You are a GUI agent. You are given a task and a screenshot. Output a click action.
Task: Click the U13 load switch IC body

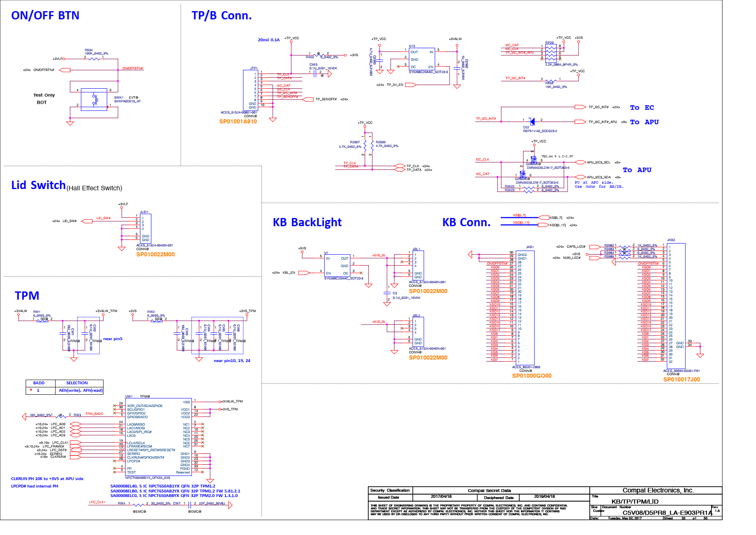click(422, 59)
